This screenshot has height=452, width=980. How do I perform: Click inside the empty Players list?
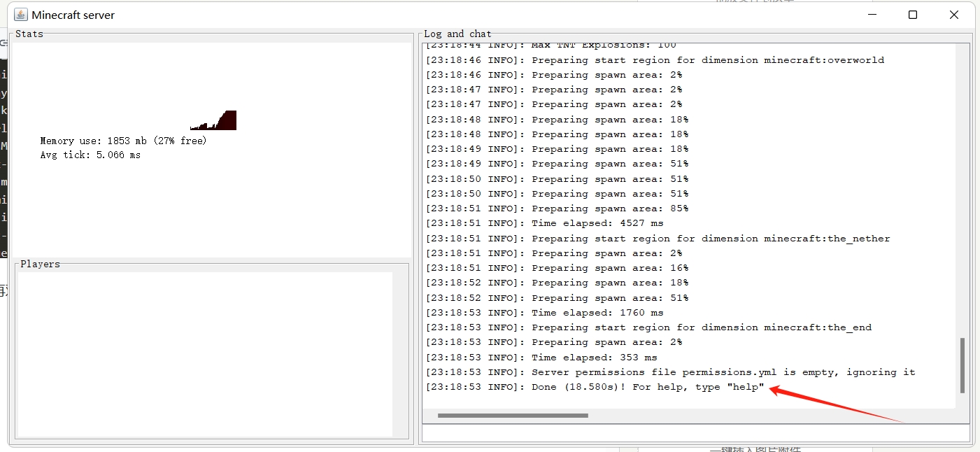(205, 354)
